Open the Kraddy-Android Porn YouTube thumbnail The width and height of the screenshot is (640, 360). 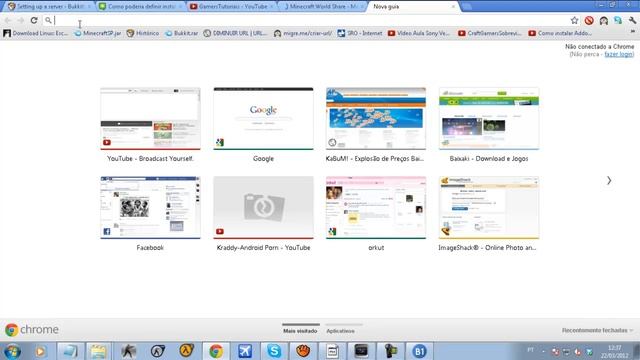[263, 208]
